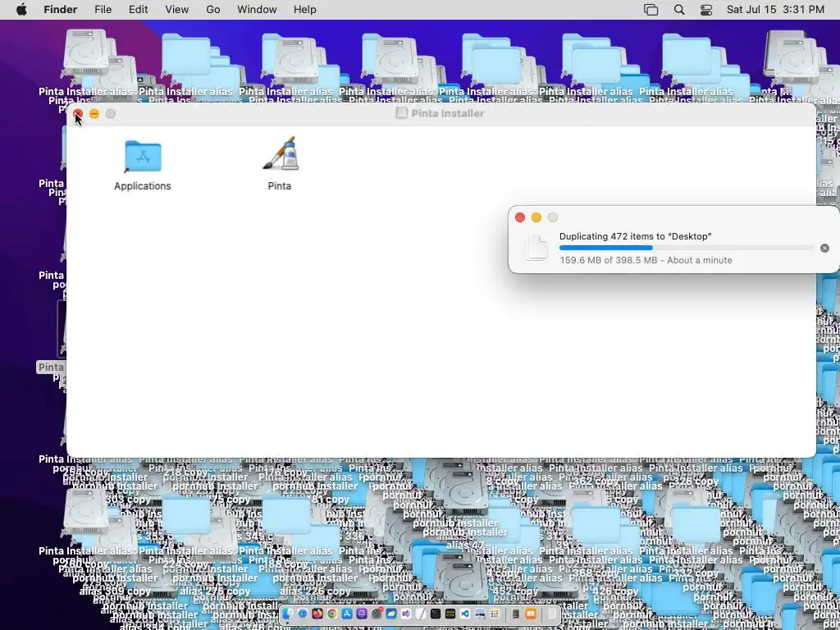This screenshot has height=630, width=840.
Task: Open the Help menu
Action: click(305, 10)
